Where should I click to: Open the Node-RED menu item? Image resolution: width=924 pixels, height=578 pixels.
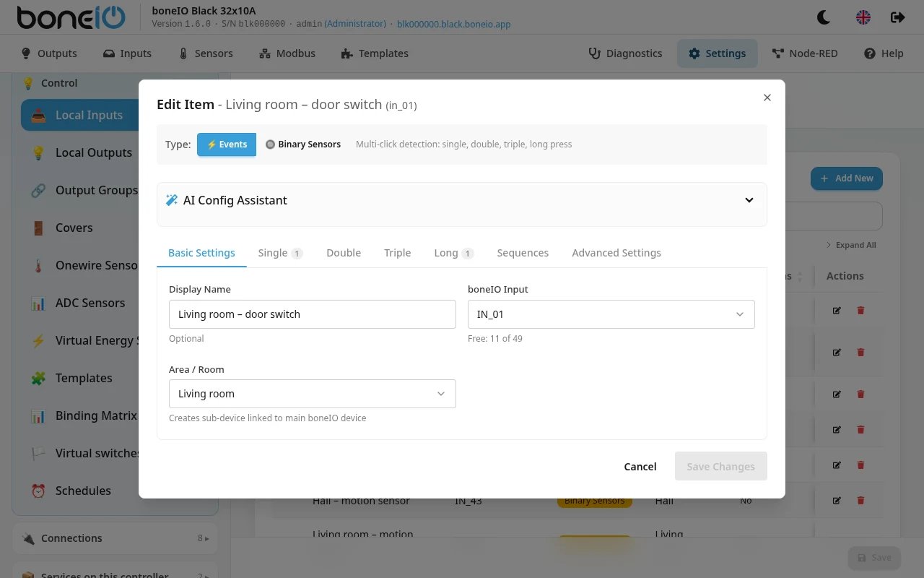pyautogui.click(x=805, y=53)
